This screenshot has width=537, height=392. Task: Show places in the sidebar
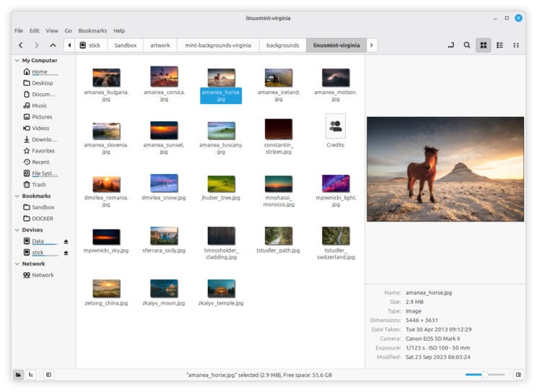point(18,375)
